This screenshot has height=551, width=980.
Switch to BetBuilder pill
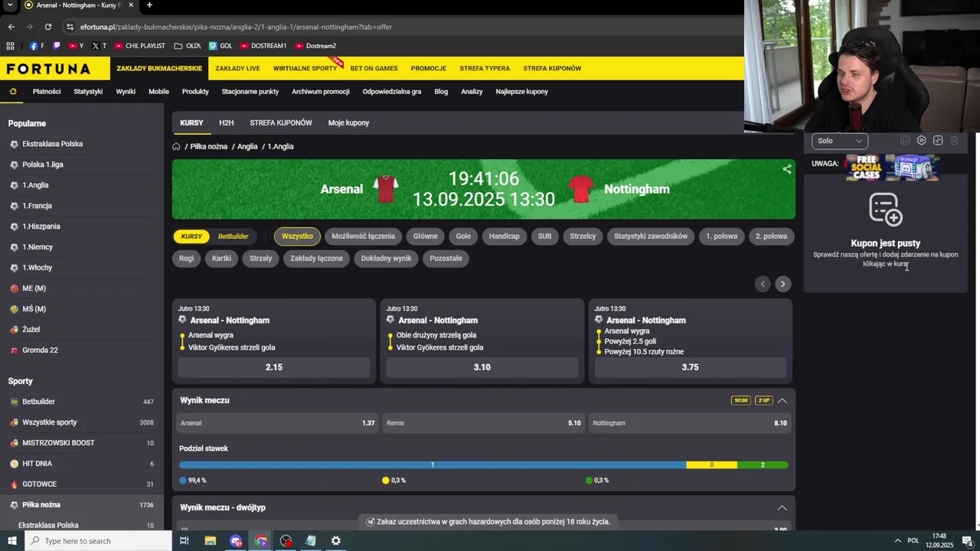pos(234,236)
